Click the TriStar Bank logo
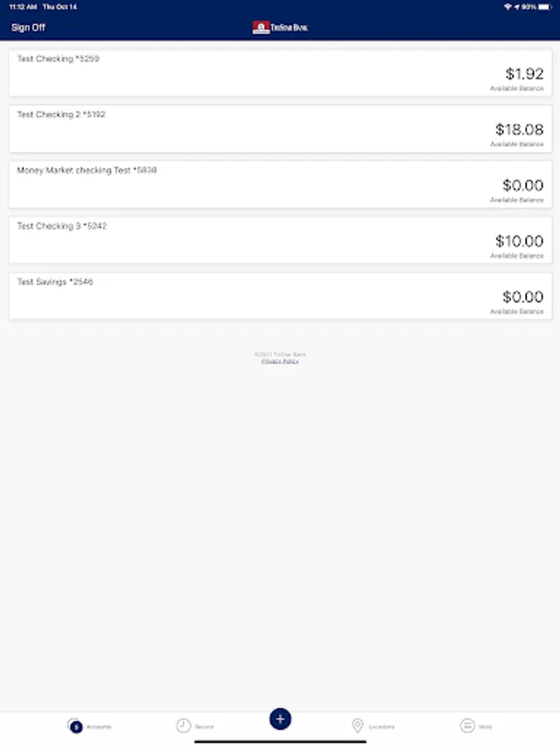560x747 pixels. [x=280, y=27]
